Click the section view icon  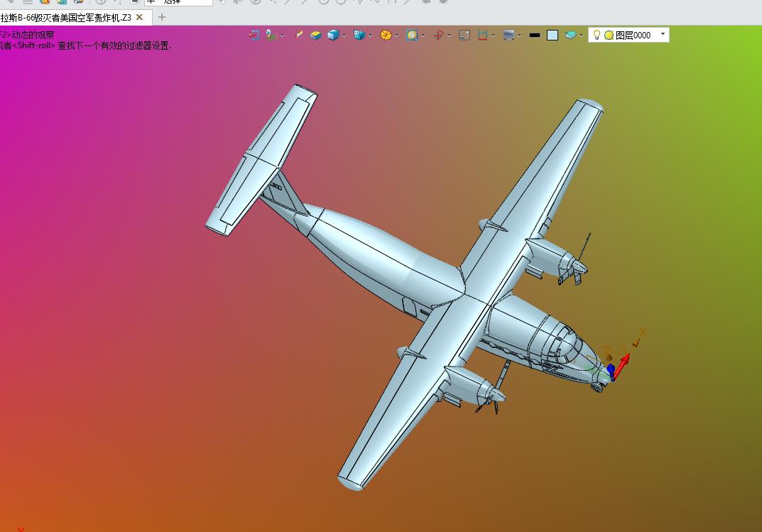tap(483, 35)
